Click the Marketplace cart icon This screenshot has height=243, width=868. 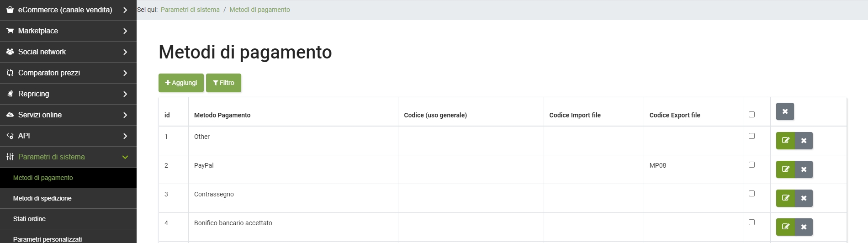pos(10,31)
